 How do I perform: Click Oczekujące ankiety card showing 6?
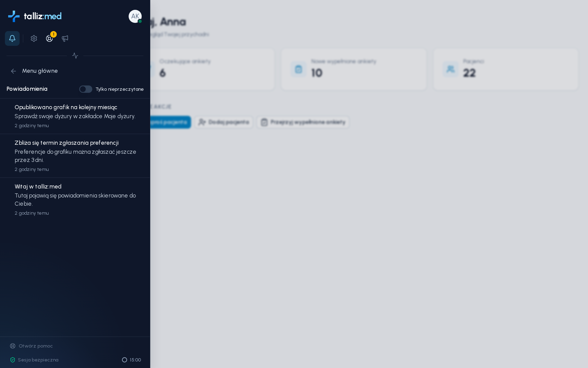212,69
